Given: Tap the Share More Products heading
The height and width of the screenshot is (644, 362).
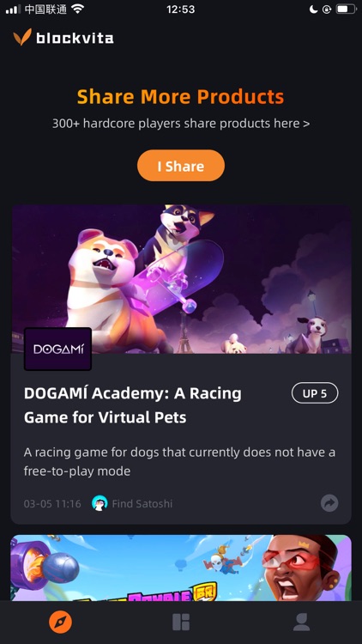Looking at the screenshot, I should [x=181, y=97].
